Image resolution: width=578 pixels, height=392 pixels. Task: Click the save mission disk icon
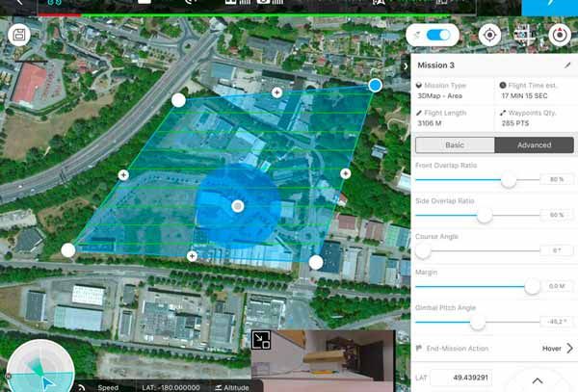pyautogui.click(x=18, y=35)
